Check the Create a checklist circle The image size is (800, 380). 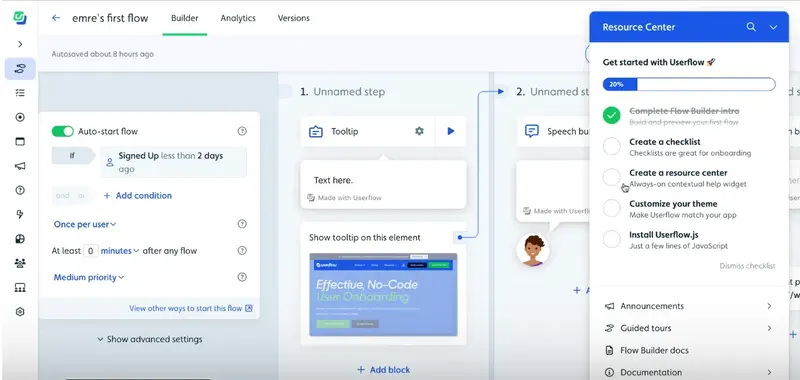(x=611, y=146)
